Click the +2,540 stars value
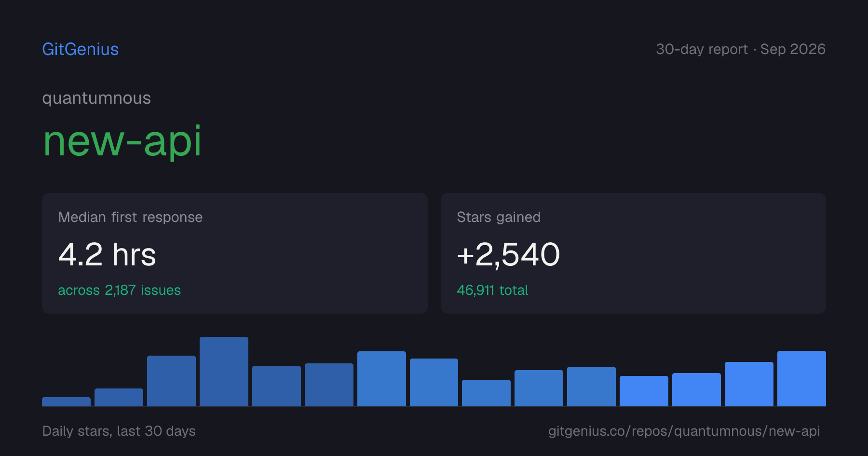The height and width of the screenshot is (456, 868). [508, 254]
